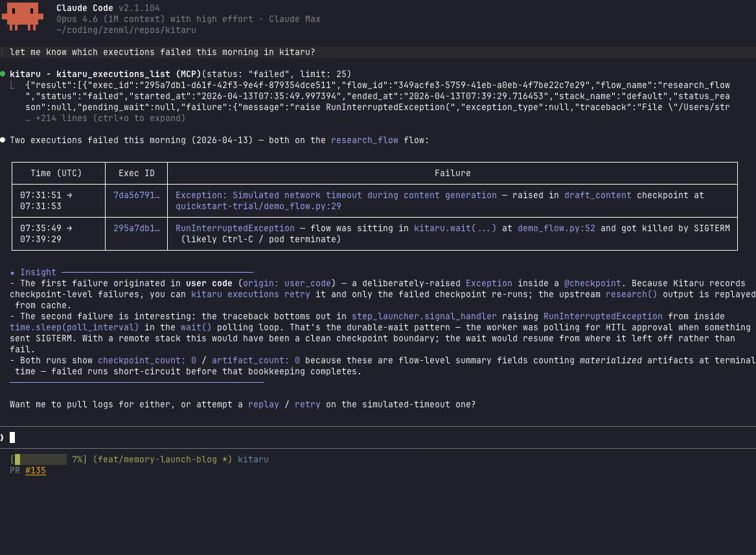The image size is (756, 555).
Task: Click the kitaru label in the status bar
Action: (253, 459)
